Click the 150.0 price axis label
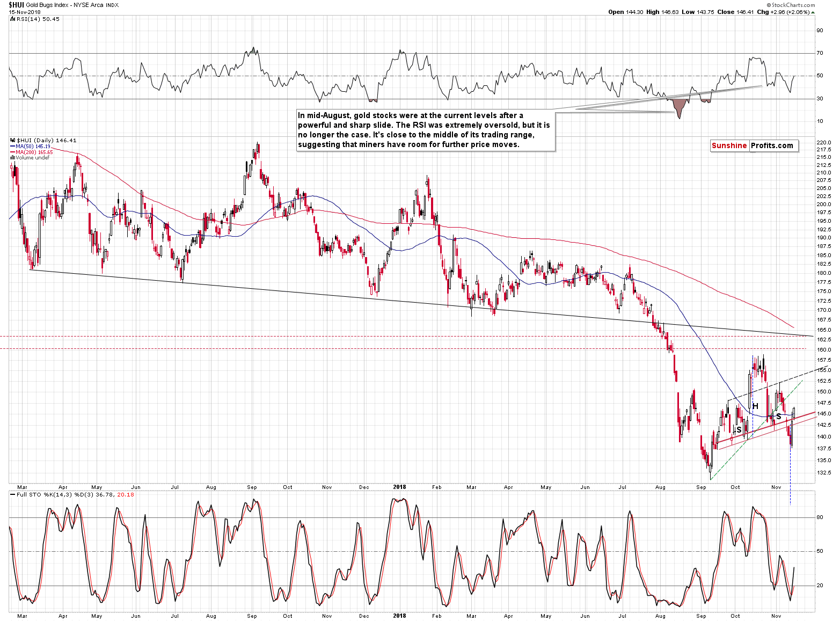The width and height of the screenshot is (840, 621). [x=824, y=392]
